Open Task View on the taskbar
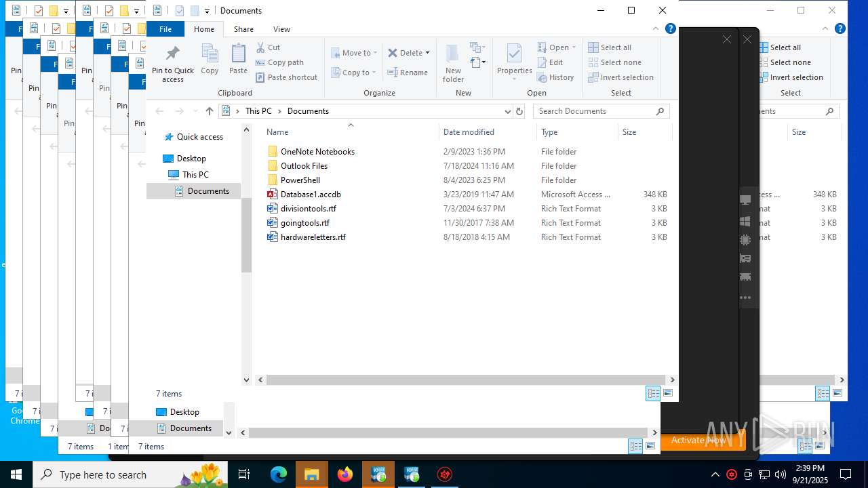The width and height of the screenshot is (868, 488). pos(244,474)
